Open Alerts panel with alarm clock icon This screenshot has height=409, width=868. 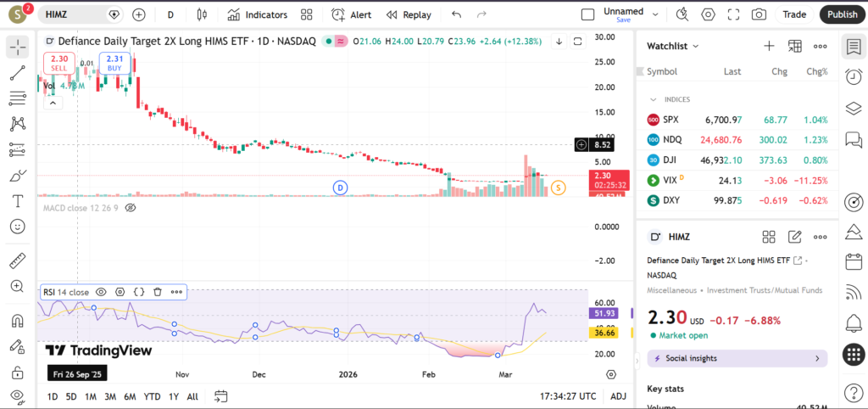(x=854, y=76)
